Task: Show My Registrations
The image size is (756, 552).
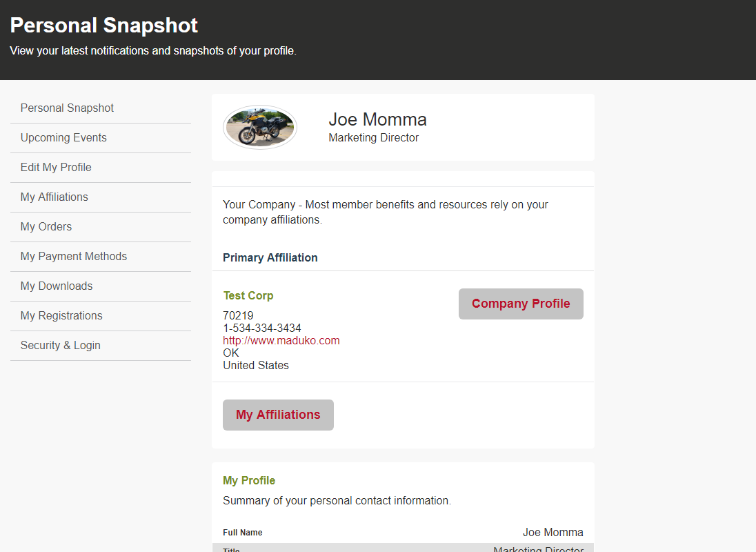Action: click(x=61, y=315)
